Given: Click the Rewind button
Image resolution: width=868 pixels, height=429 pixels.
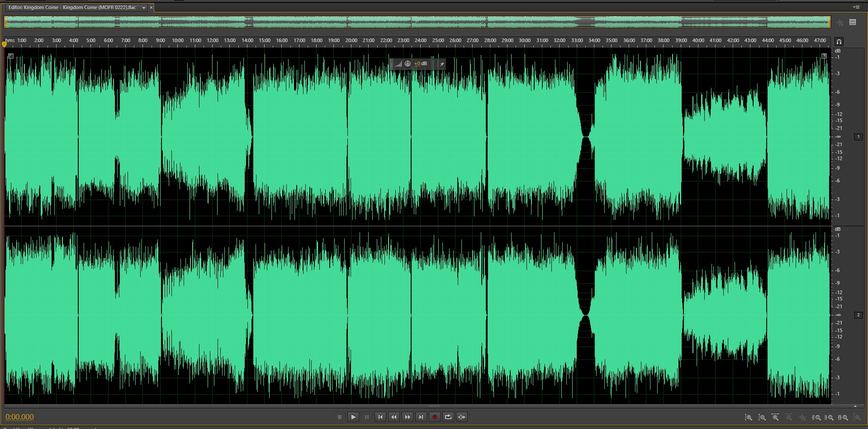Looking at the screenshot, I should (394, 417).
